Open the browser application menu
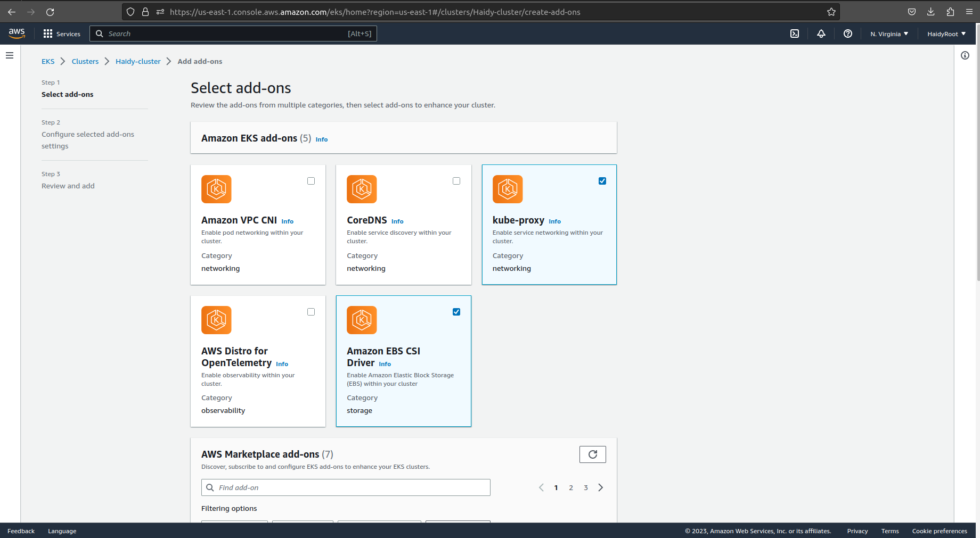This screenshot has width=980, height=538. (x=969, y=12)
